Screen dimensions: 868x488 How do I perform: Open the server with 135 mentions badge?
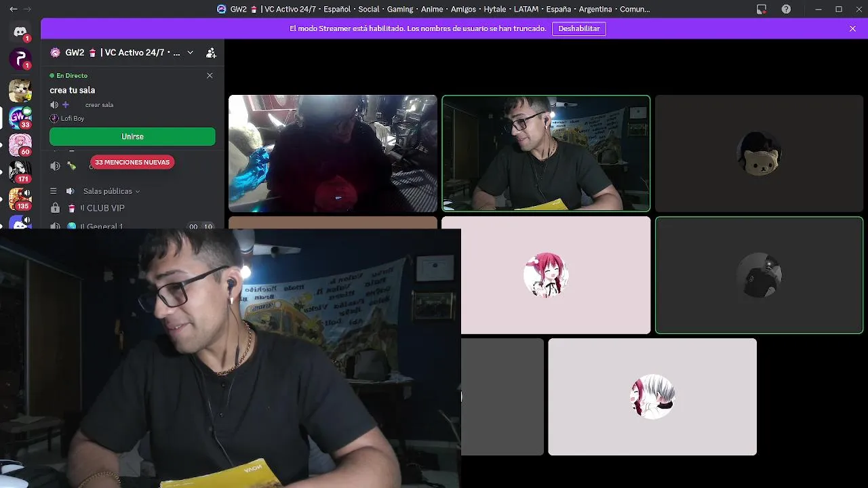[20, 199]
